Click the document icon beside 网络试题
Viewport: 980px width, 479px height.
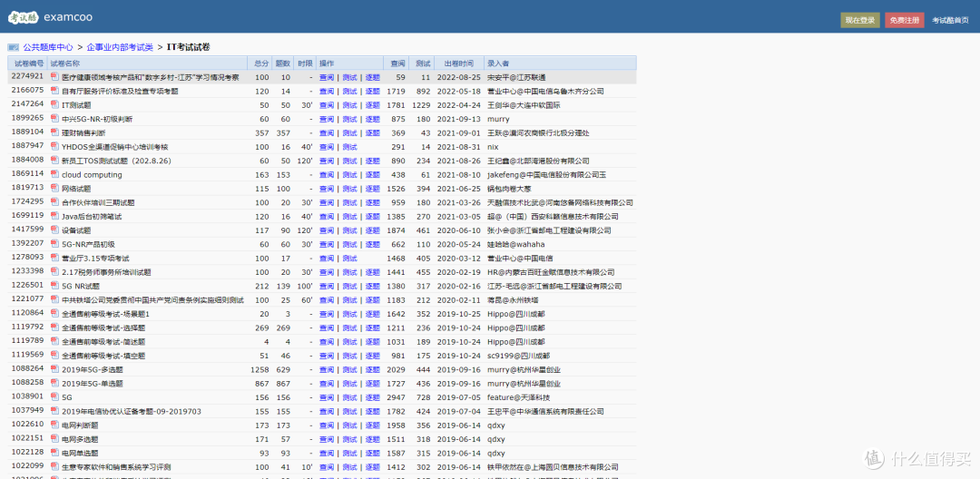[x=54, y=188]
